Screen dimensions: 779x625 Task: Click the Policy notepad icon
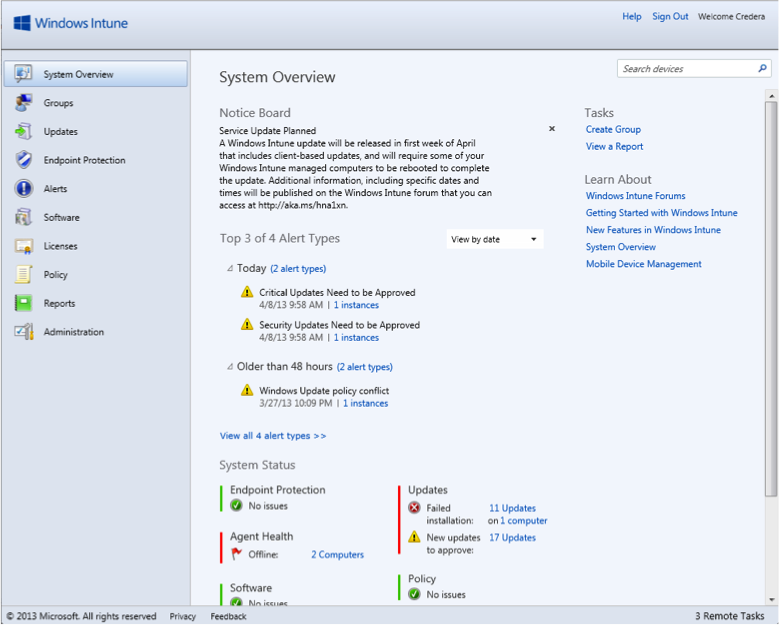click(x=23, y=274)
